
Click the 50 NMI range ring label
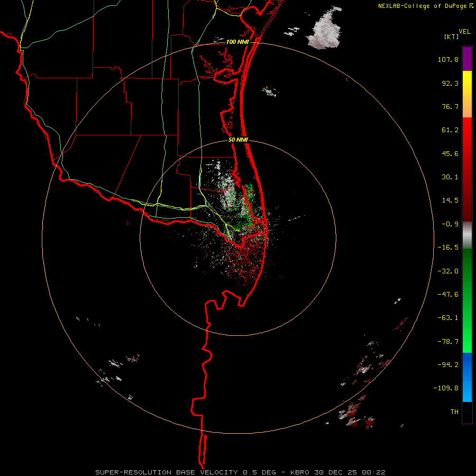(238, 140)
